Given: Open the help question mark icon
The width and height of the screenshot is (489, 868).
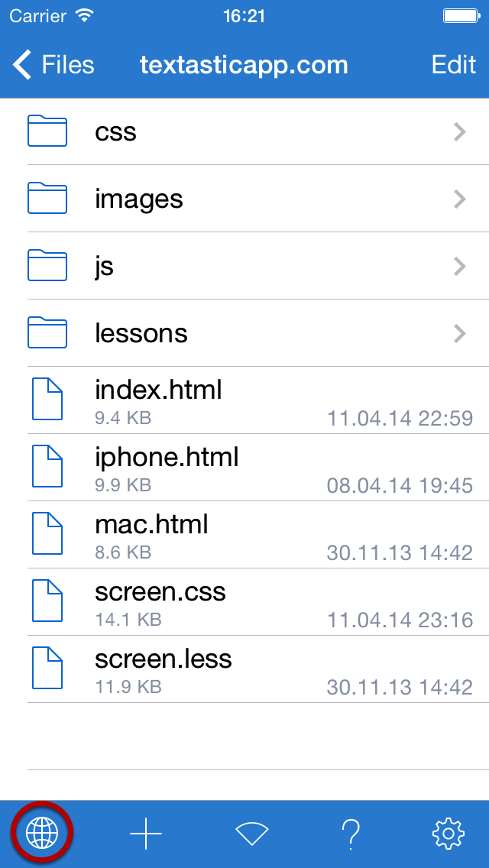Looking at the screenshot, I should [x=351, y=833].
